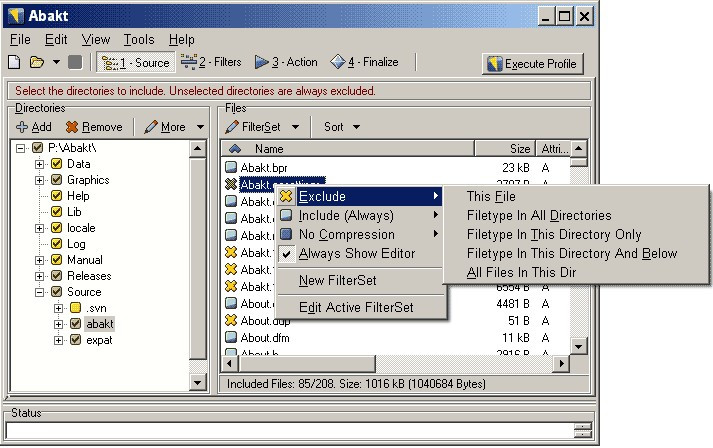Screen dimensions: 713x448
Task: Click the file list scroll down arrow
Action: (578, 347)
